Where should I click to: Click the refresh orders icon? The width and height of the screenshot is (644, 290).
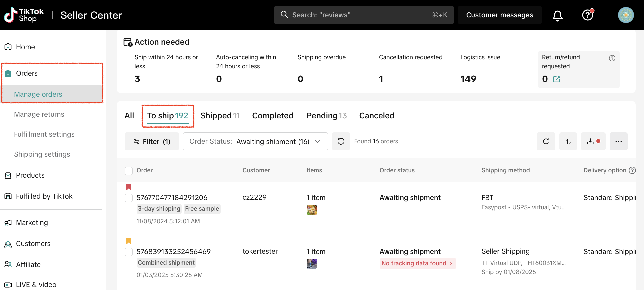point(546,141)
